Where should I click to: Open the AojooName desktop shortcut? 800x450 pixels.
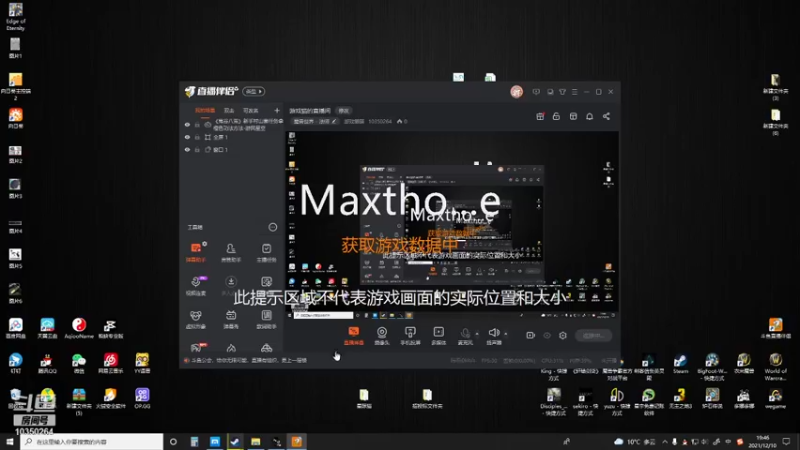[x=79, y=328]
